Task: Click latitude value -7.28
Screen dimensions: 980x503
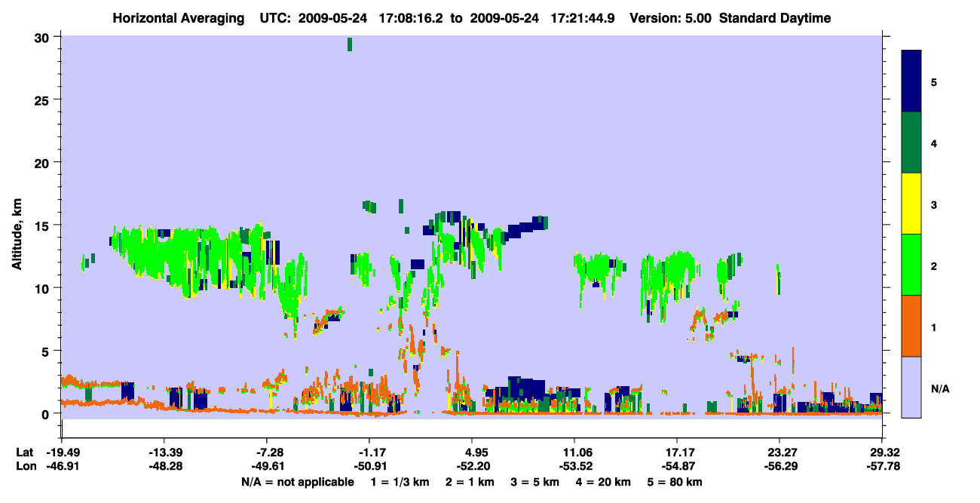Action: coord(270,452)
